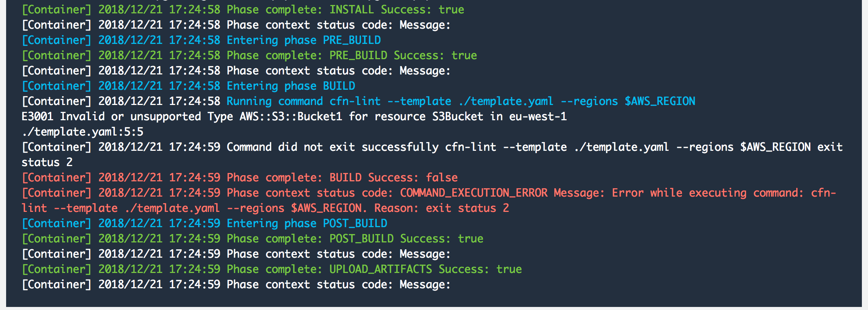Click the last Phase context status code line
The width and height of the screenshot is (868, 310).
(x=236, y=284)
